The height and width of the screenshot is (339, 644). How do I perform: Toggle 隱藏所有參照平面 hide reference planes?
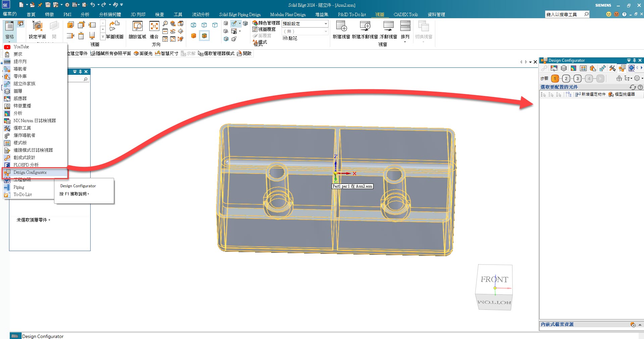(x=111, y=53)
